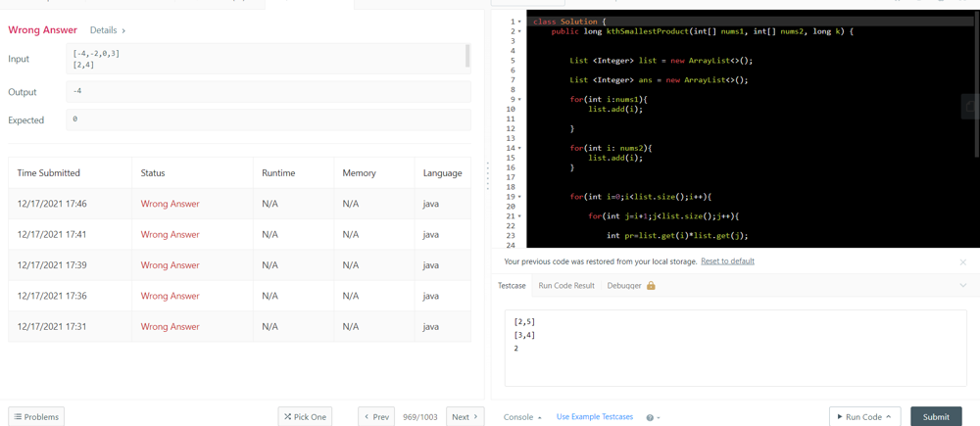Click inside the testcase input box

736,348
